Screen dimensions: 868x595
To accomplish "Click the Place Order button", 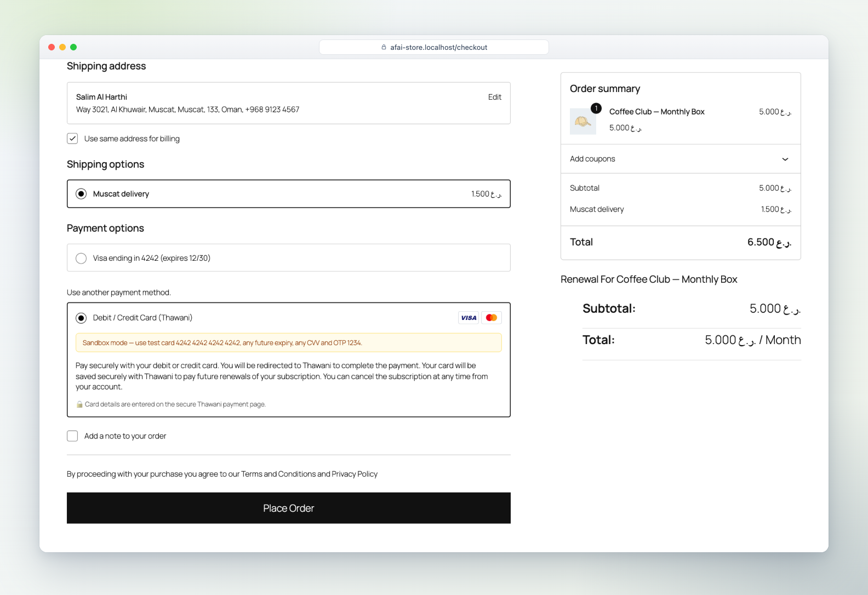I will click(289, 508).
